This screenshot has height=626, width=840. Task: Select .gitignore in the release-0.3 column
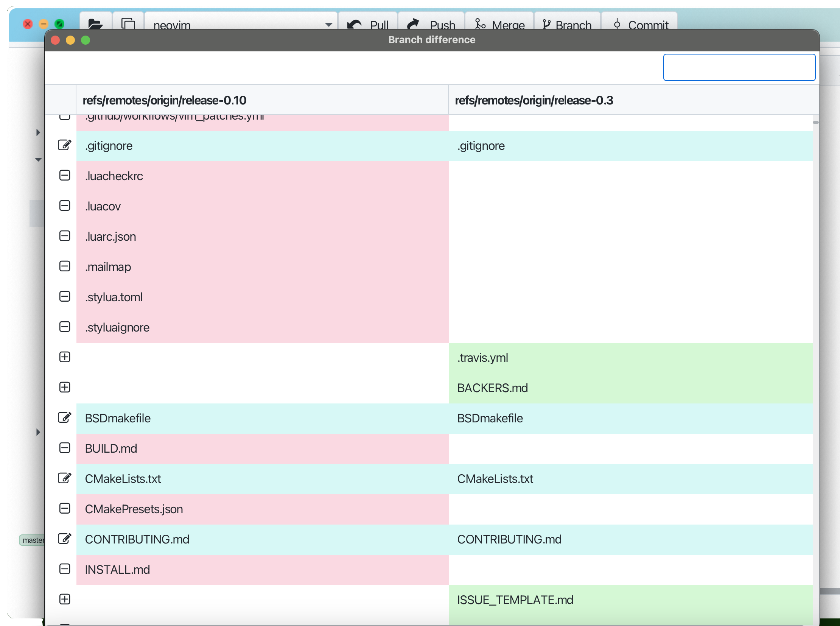[630, 146]
